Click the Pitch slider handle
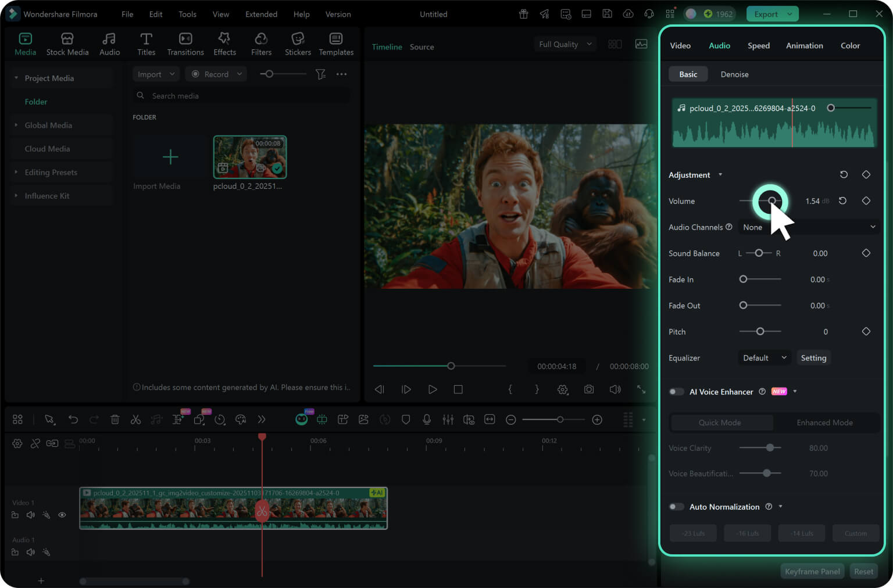The width and height of the screenshot is (893, 588). tap(760, 331)
